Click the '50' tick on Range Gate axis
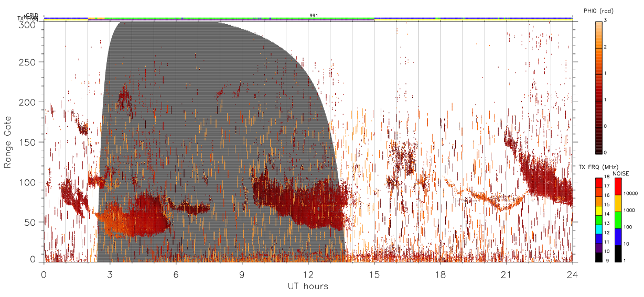Screen dimensions: 644x297 30,222
